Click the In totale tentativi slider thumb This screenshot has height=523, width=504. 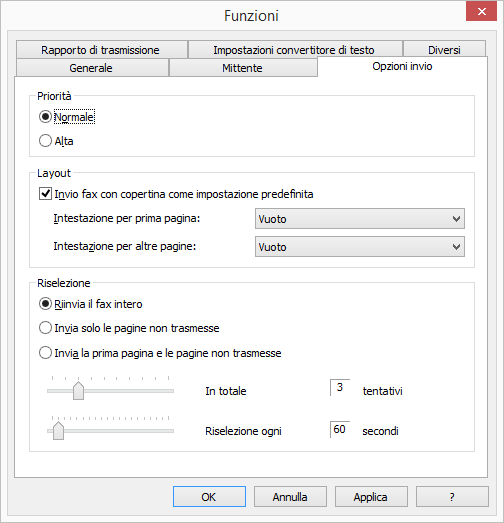[x=78, y=391]
